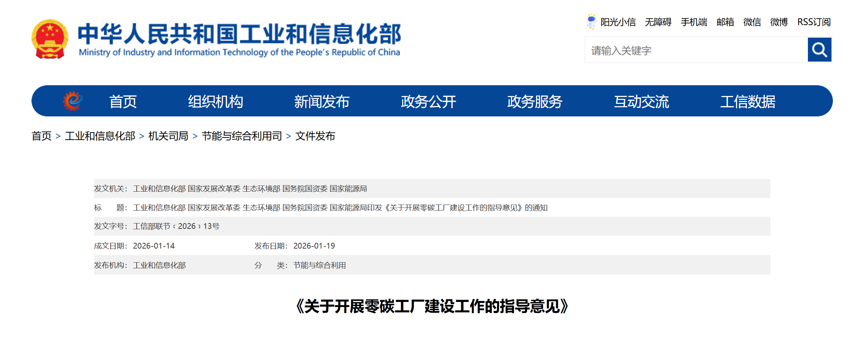This screenshot has width=868, height=346.
Task: Open the 首页 navigation menu item
Action: pos(123,102)
